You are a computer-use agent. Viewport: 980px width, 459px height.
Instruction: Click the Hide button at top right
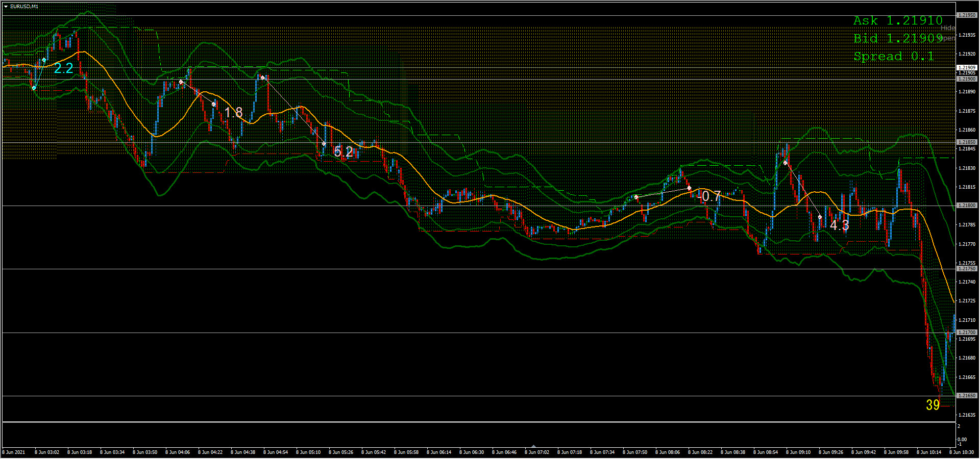(x=948, y=28)
